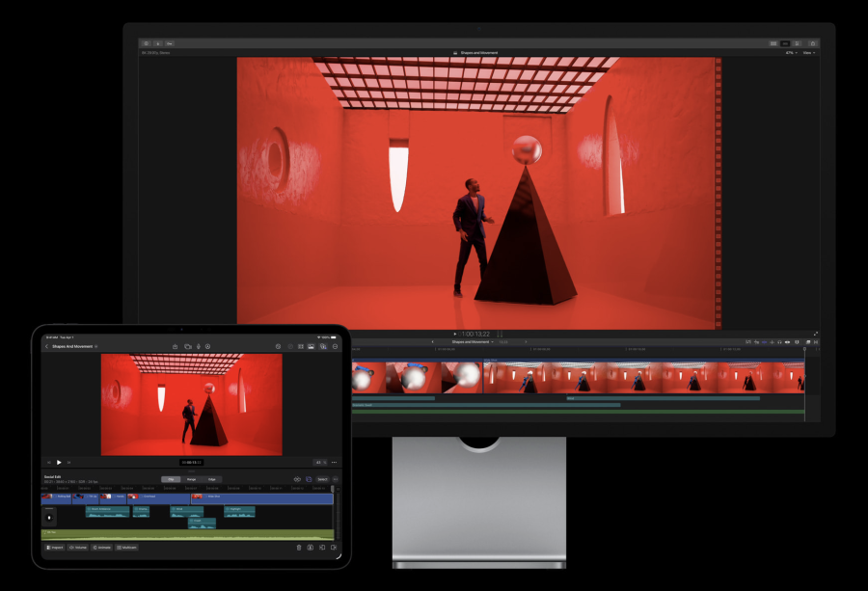Toggle snapping in Mac timeline toolbar
Image resolution: width=868 pixels, height=591 pixels.
point(797,340)
